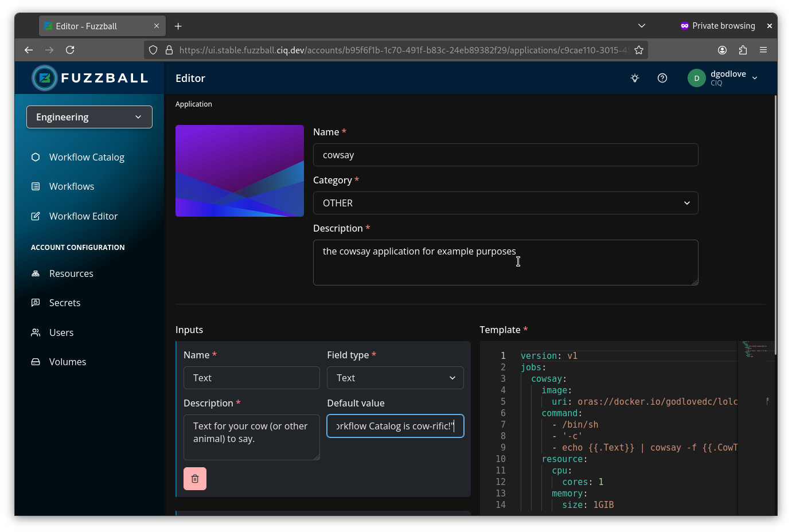Click the Volumes storage icon
Viewport: 792px width, 532px height.
[x=35, y=362]
